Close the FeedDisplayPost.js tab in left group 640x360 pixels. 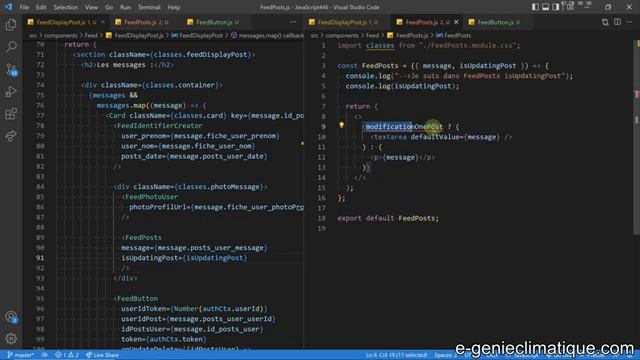click(x=103, y=22)
